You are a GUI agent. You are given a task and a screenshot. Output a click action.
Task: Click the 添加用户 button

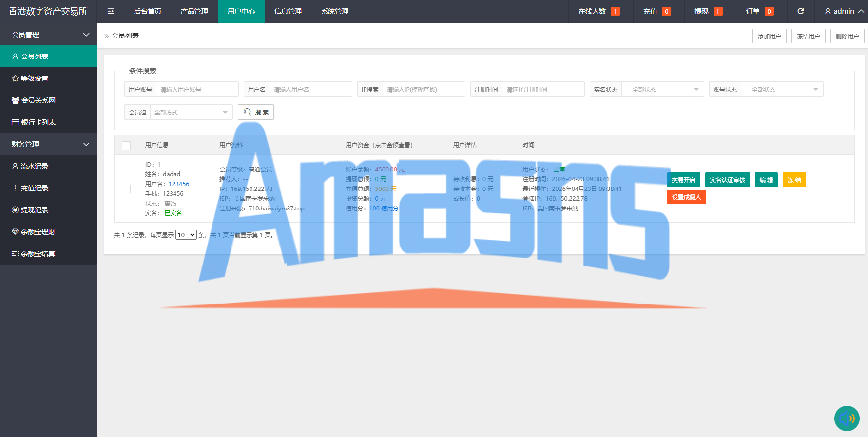pyautogui.click(x=770, y=36)
